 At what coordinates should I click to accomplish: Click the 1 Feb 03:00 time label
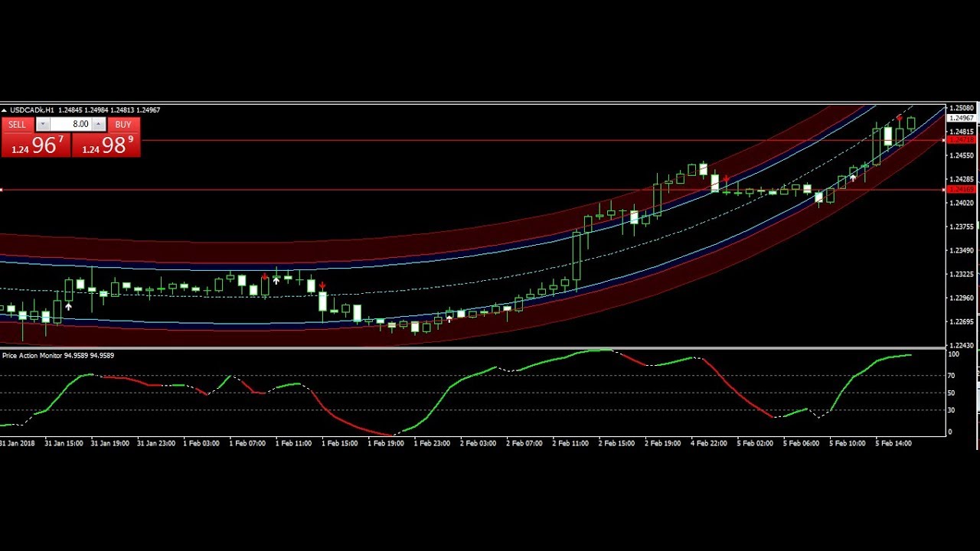pyautogui.click(x=202, y=443)
